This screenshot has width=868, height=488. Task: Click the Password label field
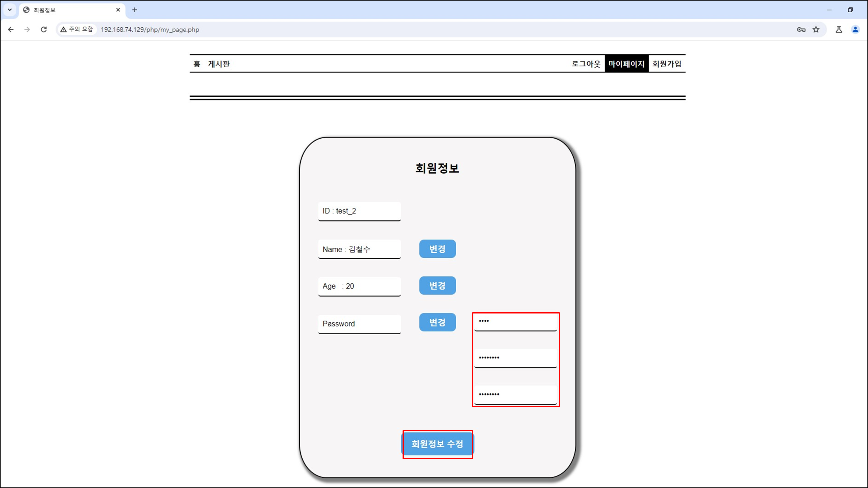tap(360, 324)
